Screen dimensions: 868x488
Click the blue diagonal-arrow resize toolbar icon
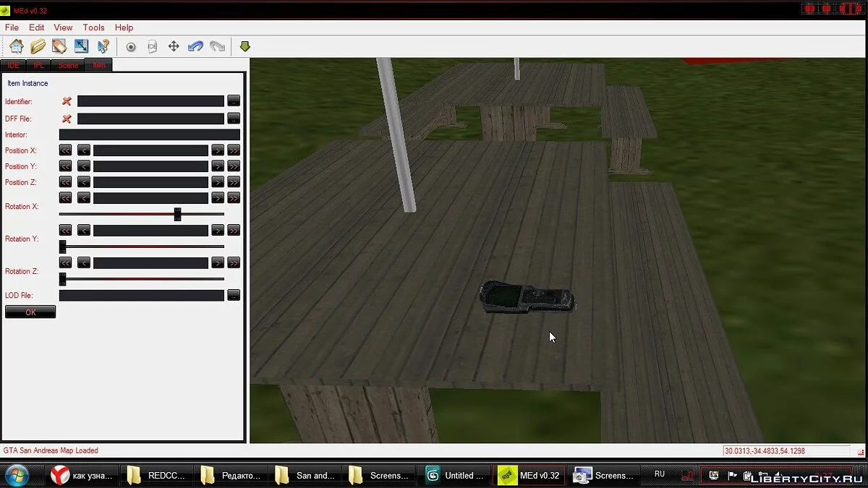tap(81, 46)
